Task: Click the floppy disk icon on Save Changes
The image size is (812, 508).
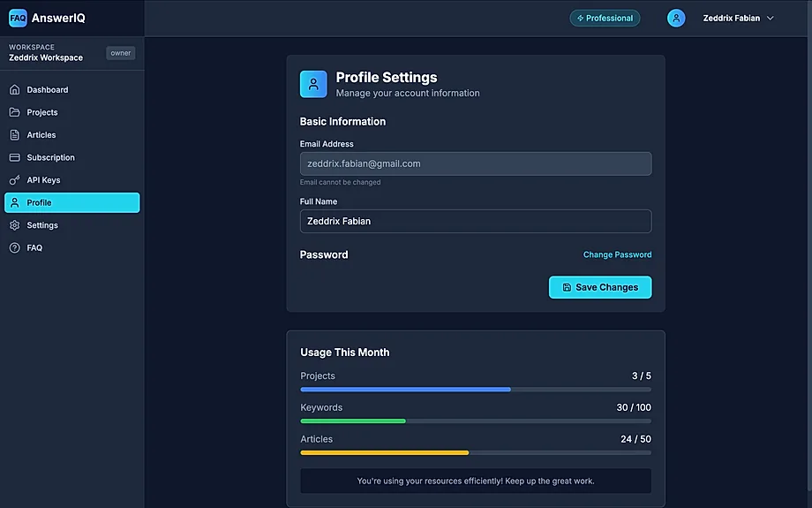Action: pos(567,287)
